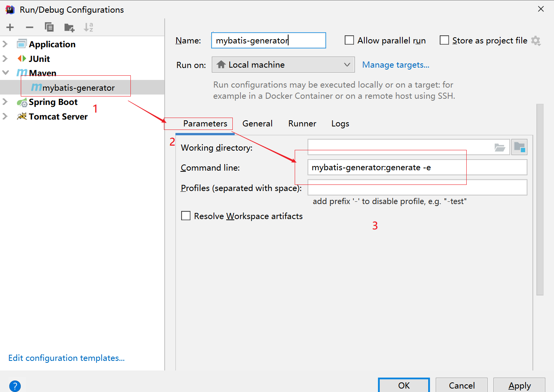Open help with question mark icon
This screenshot has height=392, width=554.
pyautogui.click(x=15, y=386)
